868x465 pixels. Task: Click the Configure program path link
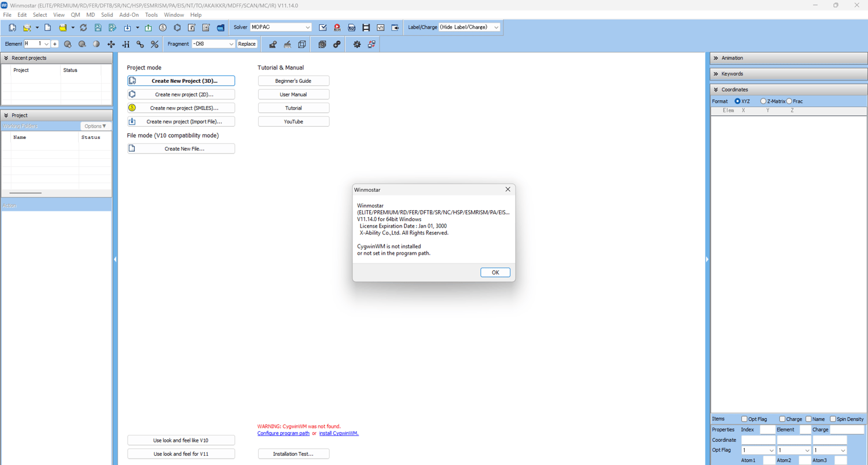click(x=284, y=433)
